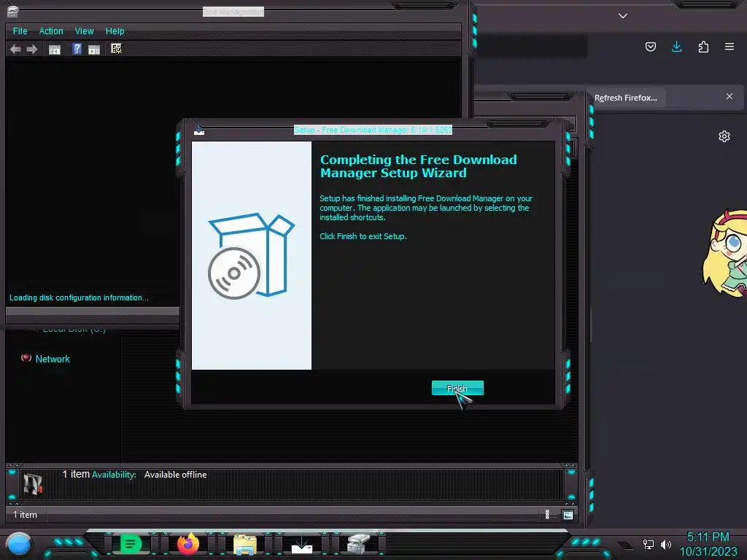Click the item thumbnail in Explorer details pane

pyautogui.click(x=33, y=484)
